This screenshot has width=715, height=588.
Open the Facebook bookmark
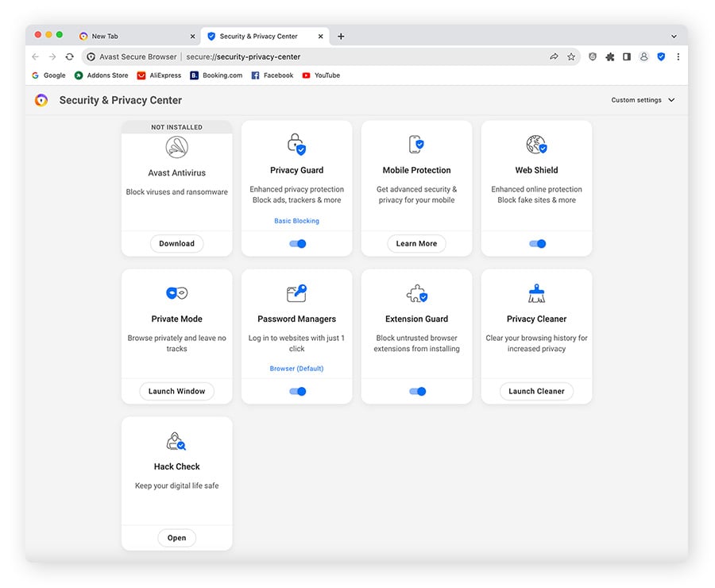(x=272, y=75)
